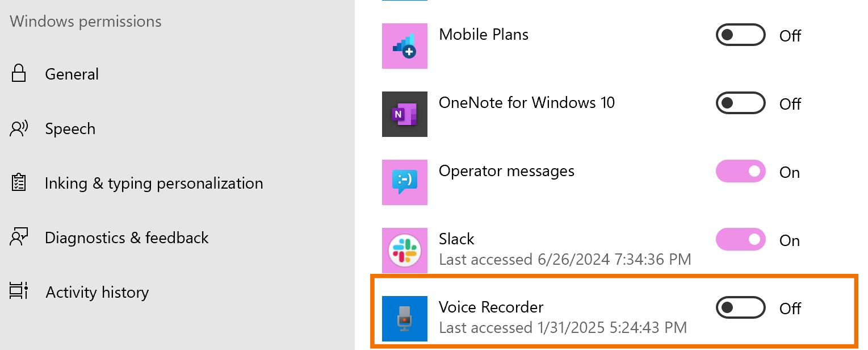The width and height of the screenshot is (868, 350).
Task: Click the Inking & typing personalization icon
Action: (19, 183)
